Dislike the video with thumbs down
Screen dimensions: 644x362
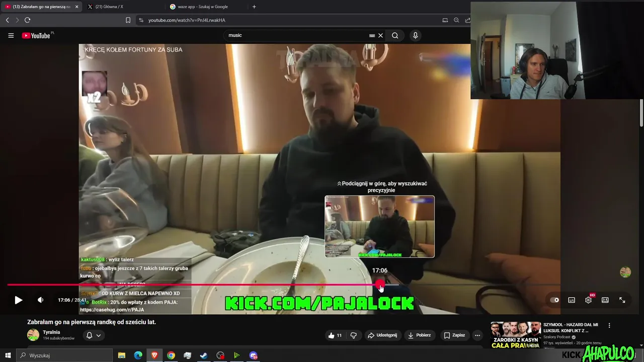[x=354, y=335]
